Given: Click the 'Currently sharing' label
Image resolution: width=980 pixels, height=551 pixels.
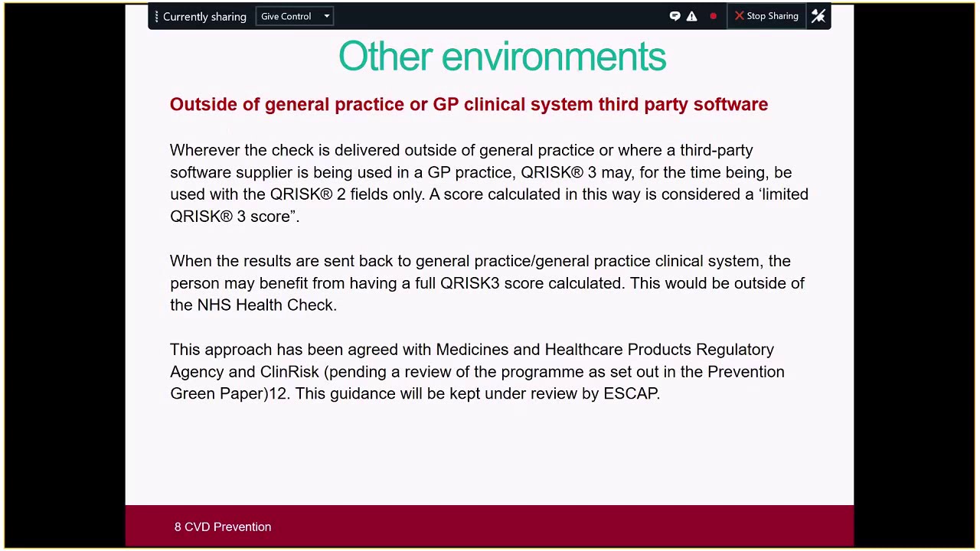Looking at the screenshot, I should point(204,17).
